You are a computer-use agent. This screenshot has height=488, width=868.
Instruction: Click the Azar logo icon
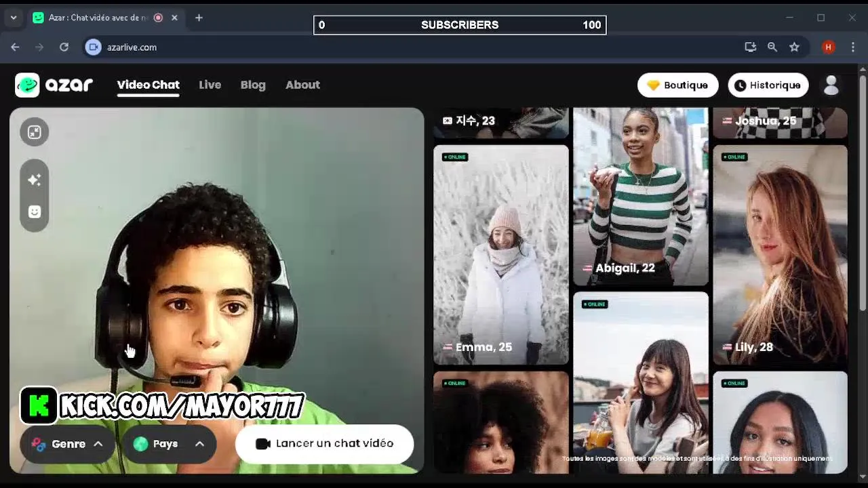[27, 85]
